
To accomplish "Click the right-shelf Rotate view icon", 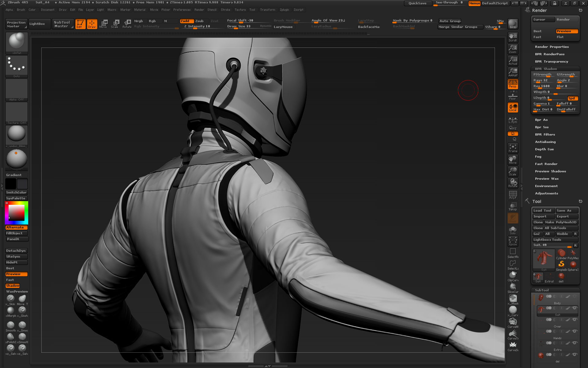I will (x=513, y=183).
